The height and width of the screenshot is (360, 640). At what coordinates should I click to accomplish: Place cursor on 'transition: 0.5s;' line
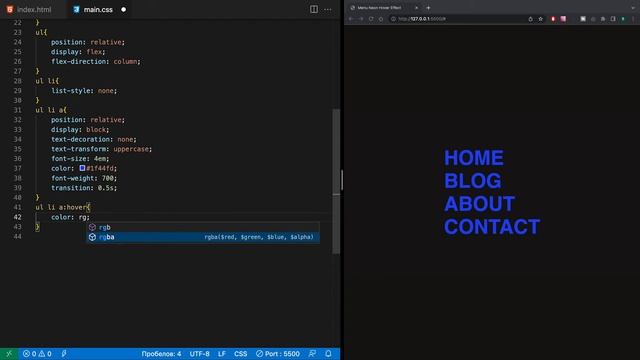click(84, 188)
